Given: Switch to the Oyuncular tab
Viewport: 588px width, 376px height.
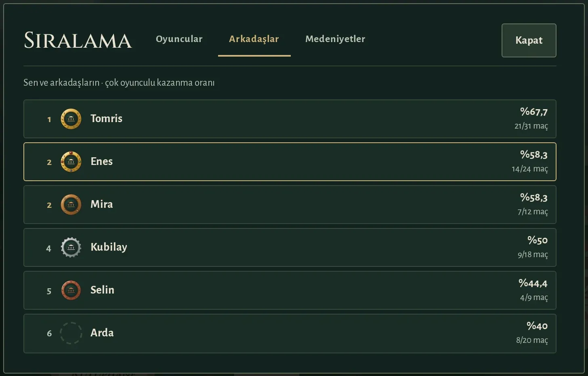Looking at the screenshot, I should point(179,39).
